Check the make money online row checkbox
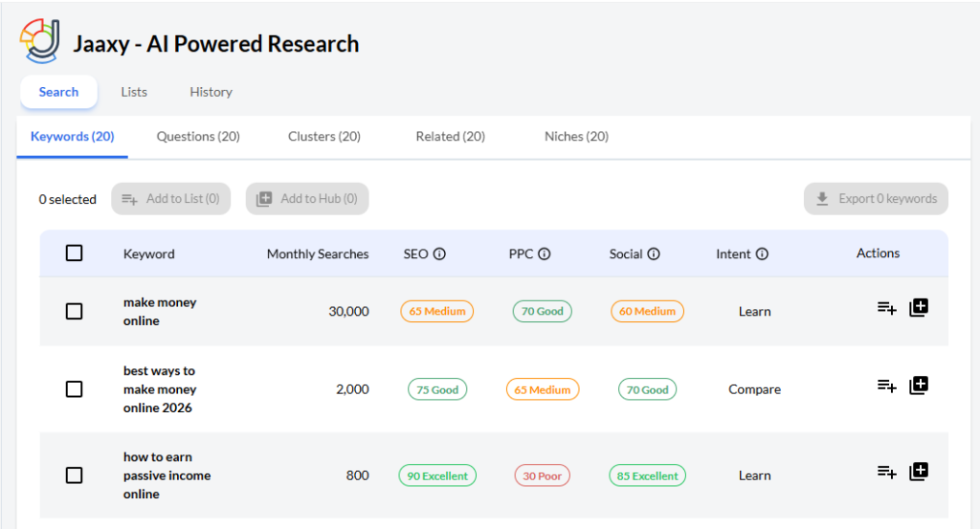Screen dimensions: 980x529 (75, 311)
